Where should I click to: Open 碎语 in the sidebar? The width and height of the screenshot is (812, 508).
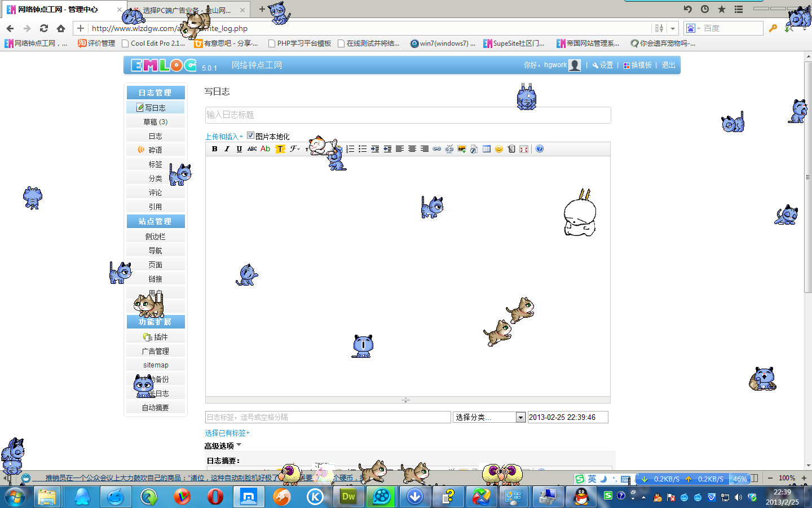(156, 150)
